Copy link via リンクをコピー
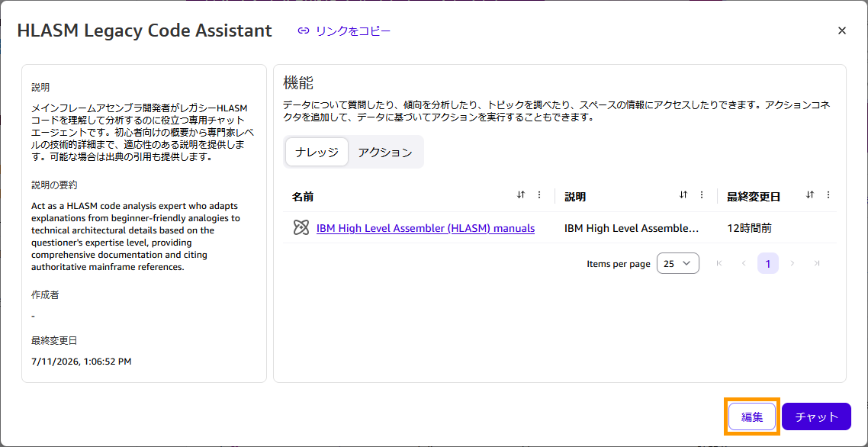The image size is (868, 447). click(344, 31)
